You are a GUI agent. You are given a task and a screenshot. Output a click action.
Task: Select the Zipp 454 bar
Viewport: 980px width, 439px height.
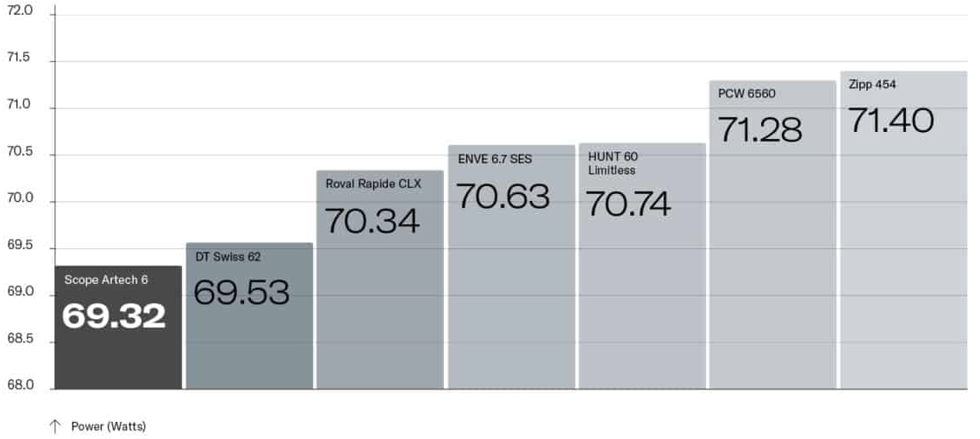point(904,230)
